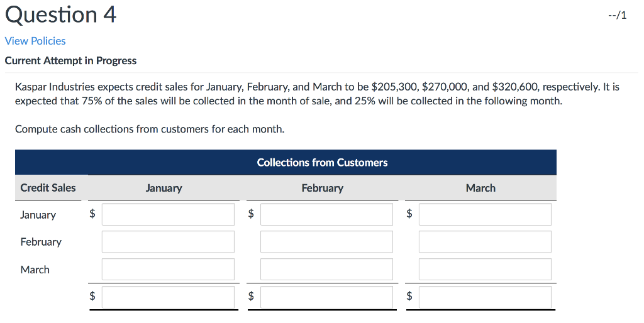
Task: Click the Question 4 heading
Action: [x=61, y=14]
